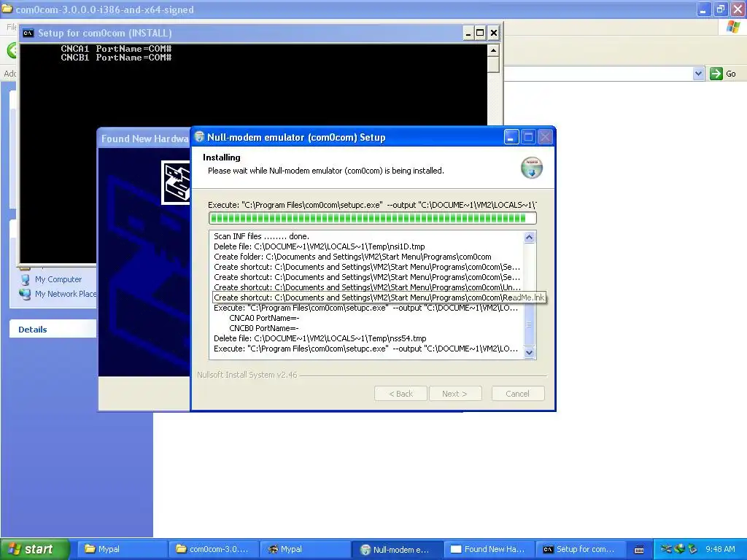The height and width of the screenshot is (560, 747).
Task: Click the Found New Hardware window title bar
Action: (x=144, y=139)
